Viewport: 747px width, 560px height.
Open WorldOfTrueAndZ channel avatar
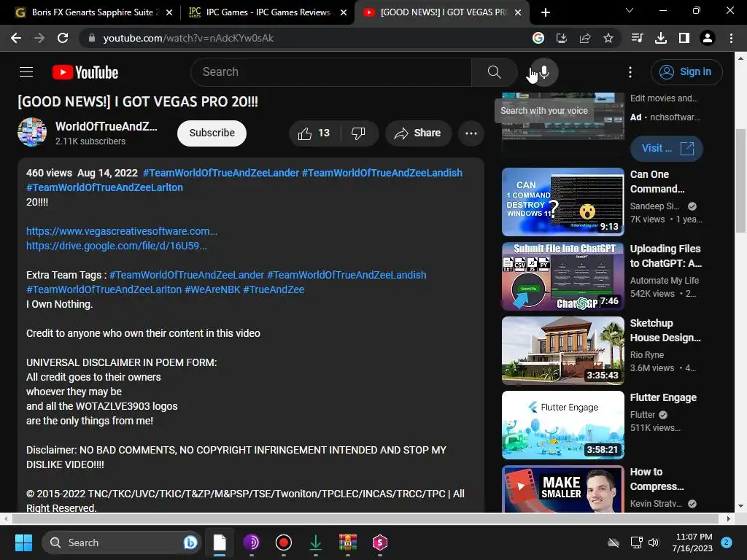click(x=32, y=132)
